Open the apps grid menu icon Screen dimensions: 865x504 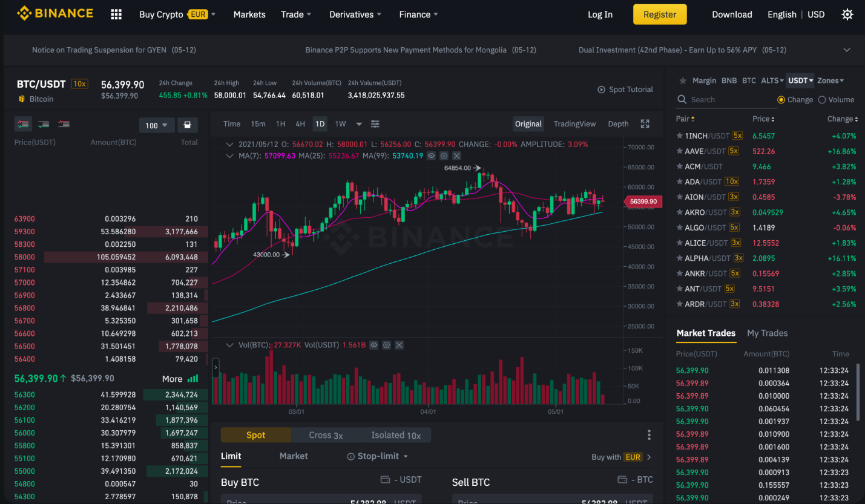pyautogui.click(x=116, y=15)
